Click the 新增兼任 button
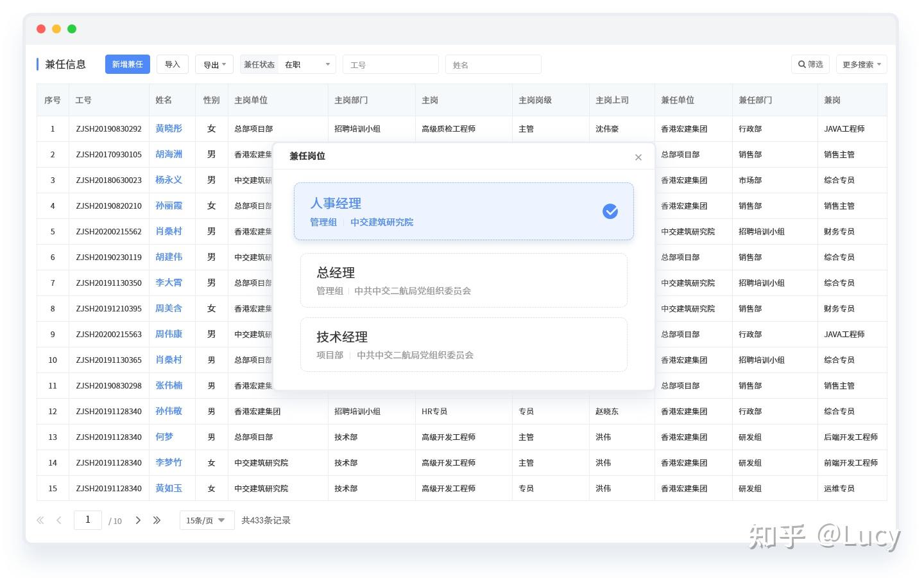Image resolution: width=924 pixels, height=578 pixels. [128, 64]
